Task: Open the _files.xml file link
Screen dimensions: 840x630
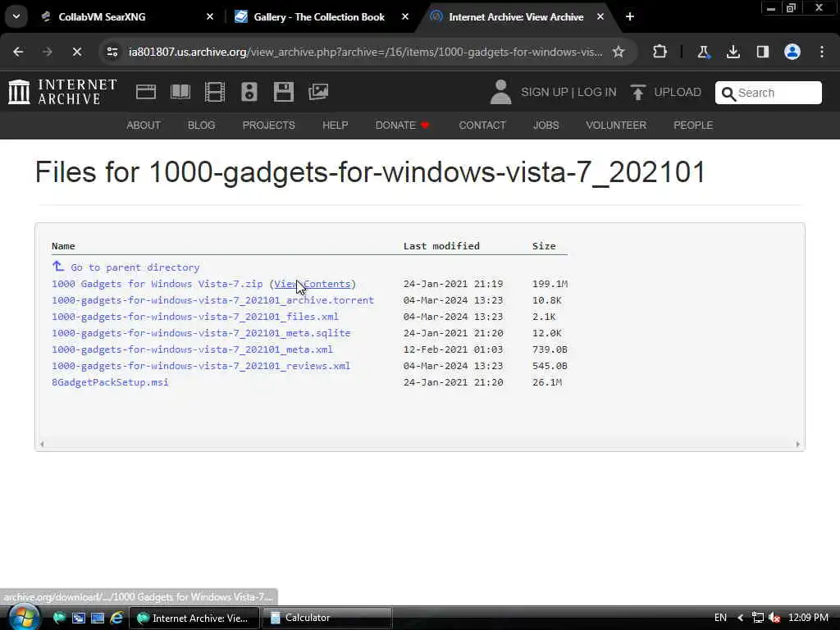Action: coord(195,317)
